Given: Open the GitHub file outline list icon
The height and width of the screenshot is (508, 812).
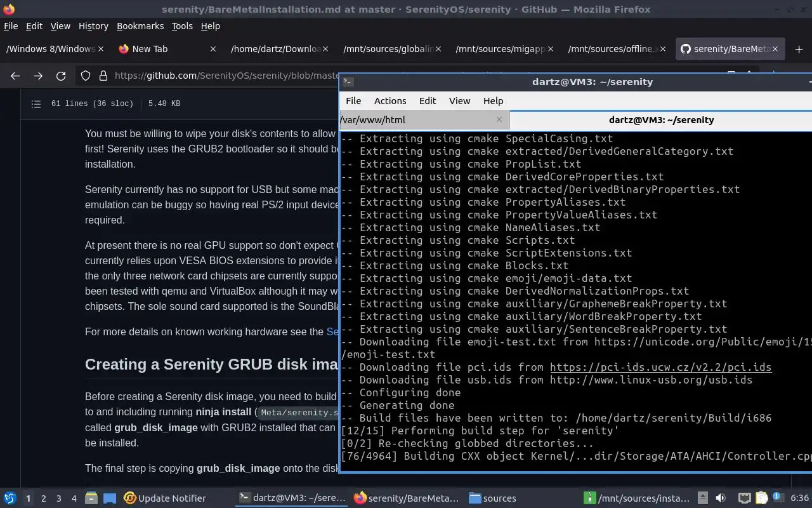Looking at the screenshot, I should 36,104.
